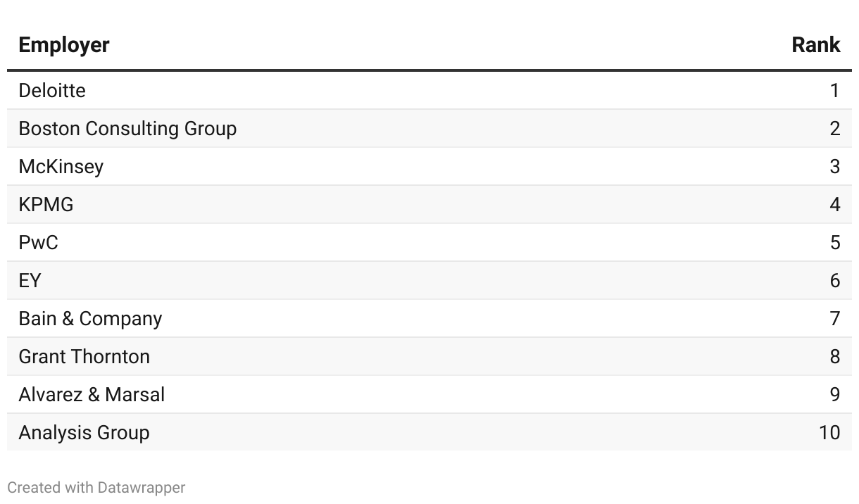Click rank number 5 cell

[x=835, y=242]
